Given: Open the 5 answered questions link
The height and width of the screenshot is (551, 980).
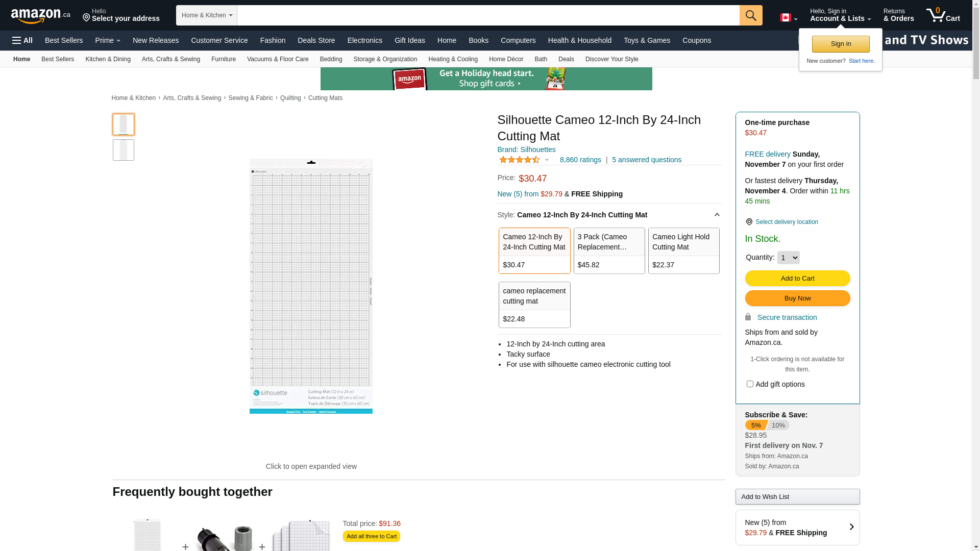Looking at the screenshot, I should (x=646, y=160).
